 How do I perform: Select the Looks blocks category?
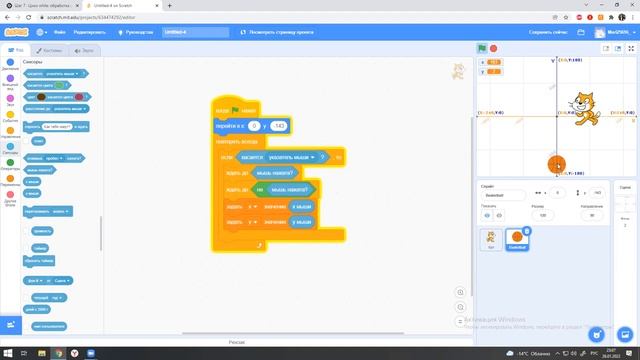pos(10,82)
